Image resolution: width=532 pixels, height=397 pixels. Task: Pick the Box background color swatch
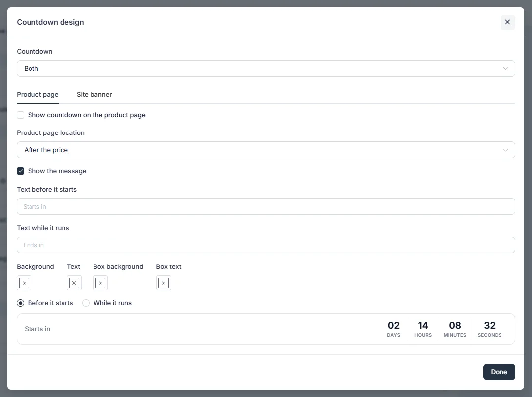[100, 283]
